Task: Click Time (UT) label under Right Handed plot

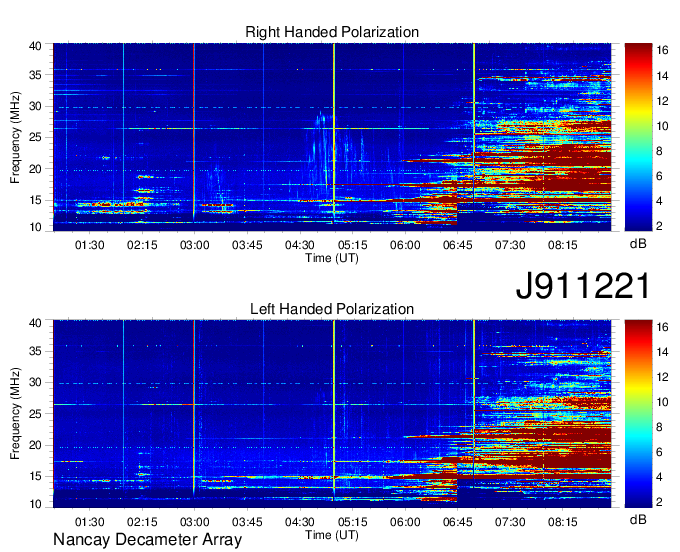Action: click(x=332, y=258)
